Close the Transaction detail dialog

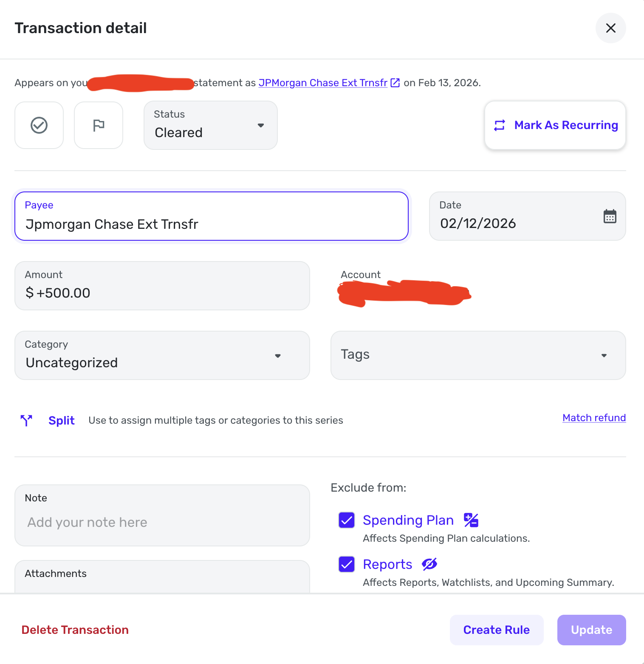[x=610, y=28]
